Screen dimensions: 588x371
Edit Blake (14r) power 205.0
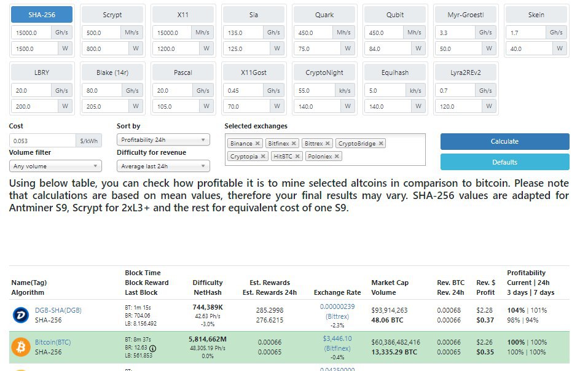tap(105, 106)
